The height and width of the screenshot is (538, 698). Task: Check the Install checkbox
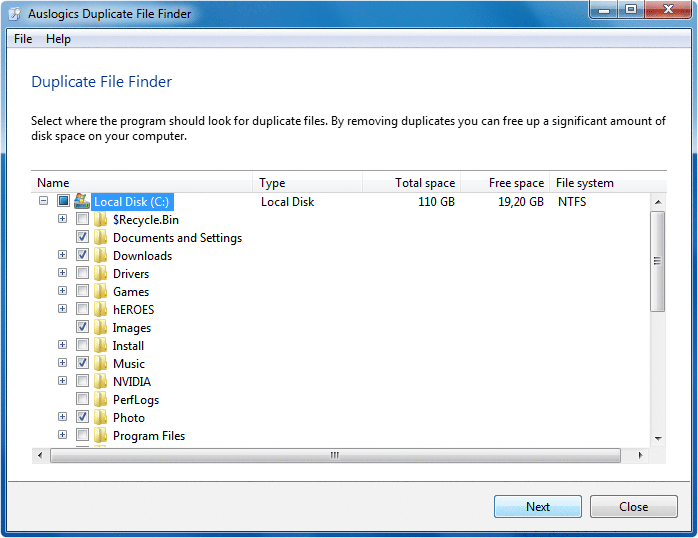pyautogui.click(x=82, y=344)
